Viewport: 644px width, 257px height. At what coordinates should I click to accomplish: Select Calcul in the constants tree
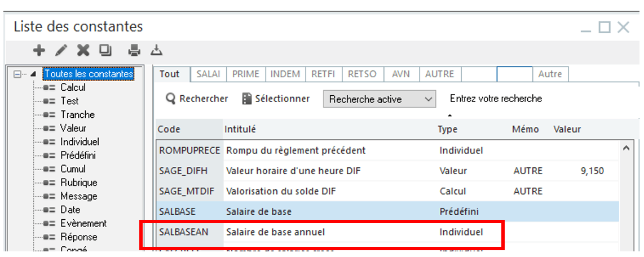(x=73, y=88)
